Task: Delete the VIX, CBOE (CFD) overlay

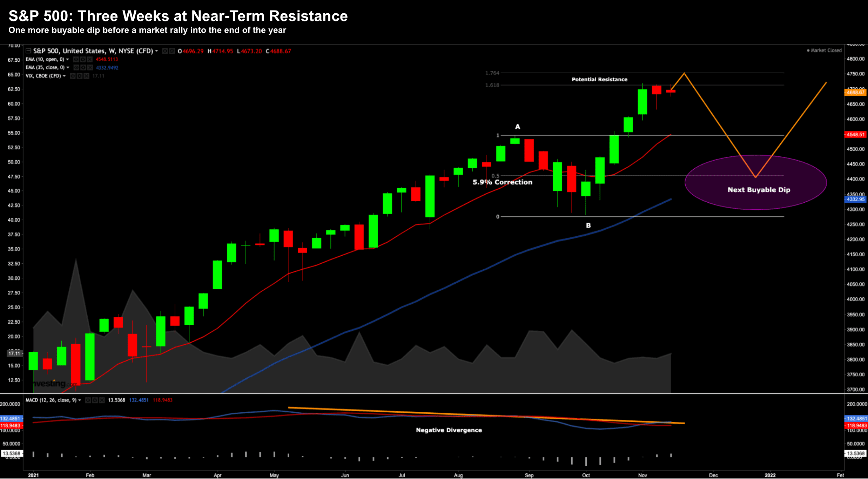Action: [86, 76]
